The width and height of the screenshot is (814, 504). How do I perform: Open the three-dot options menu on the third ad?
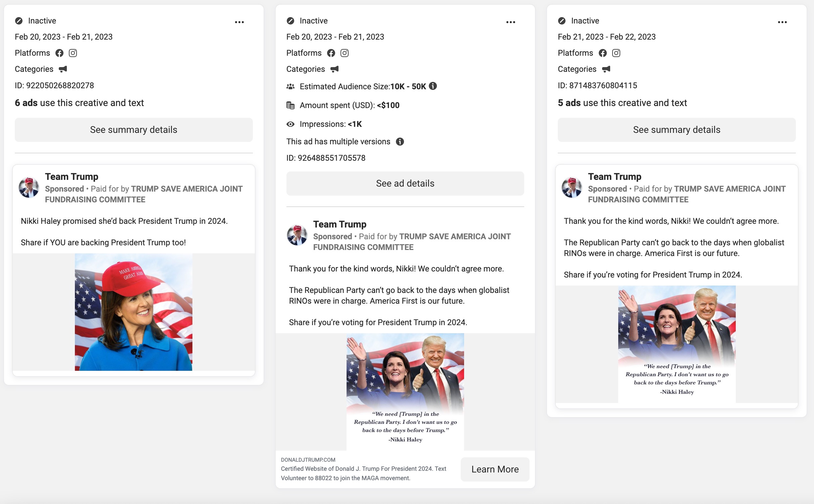pos(782,22)
